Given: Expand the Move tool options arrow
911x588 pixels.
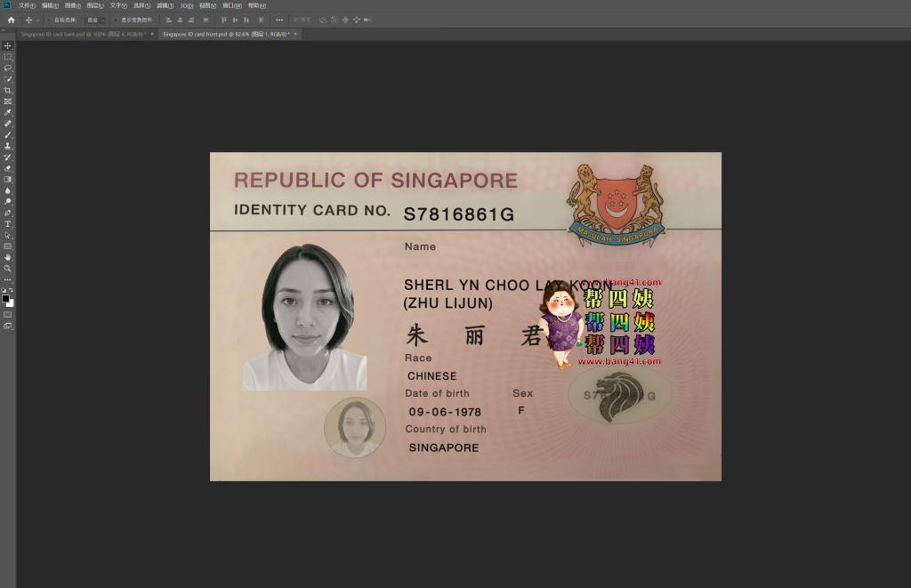Looking at the screenshot, I should [x=37, y=20].
